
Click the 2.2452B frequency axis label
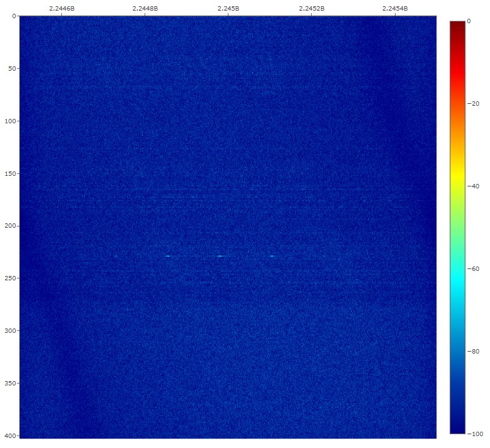312,8
